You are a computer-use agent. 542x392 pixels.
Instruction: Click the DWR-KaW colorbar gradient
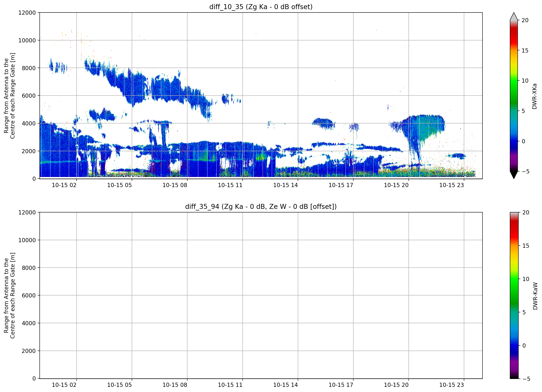coord(514,295)
